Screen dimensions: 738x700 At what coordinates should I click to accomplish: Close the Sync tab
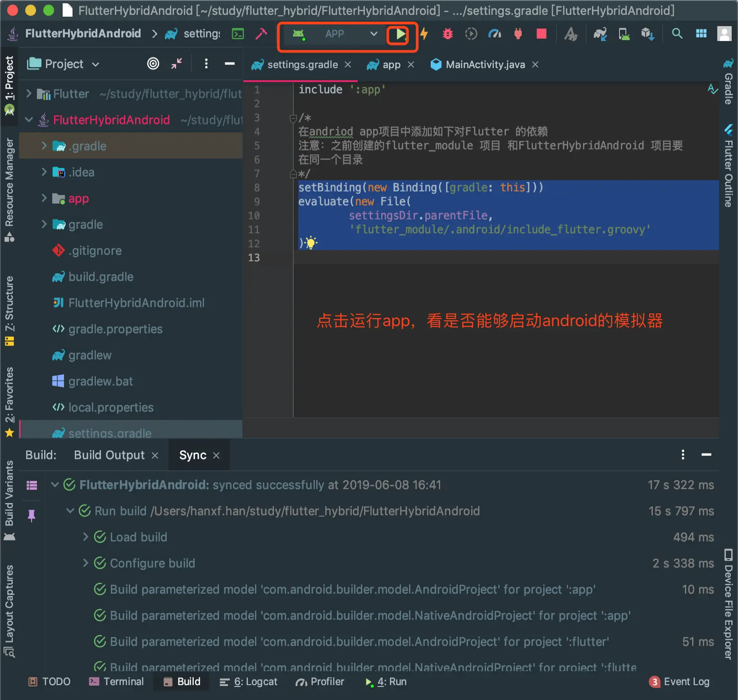(216, 455)
